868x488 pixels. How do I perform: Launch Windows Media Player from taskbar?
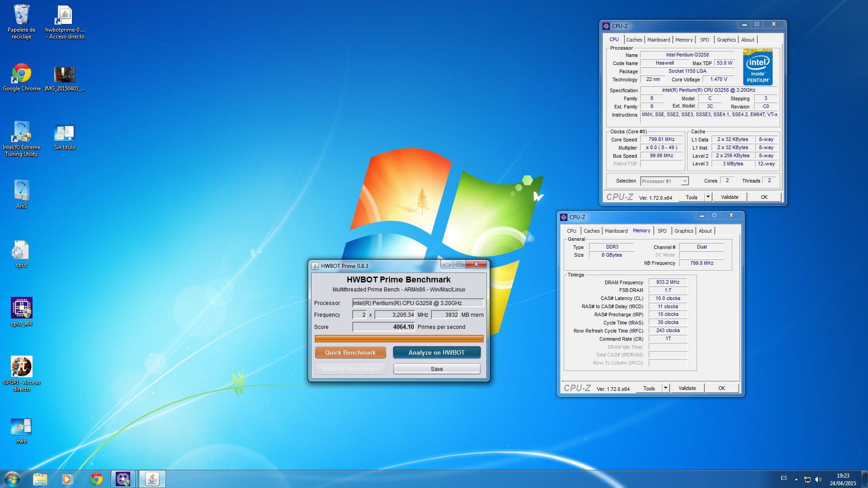point(67,479)
